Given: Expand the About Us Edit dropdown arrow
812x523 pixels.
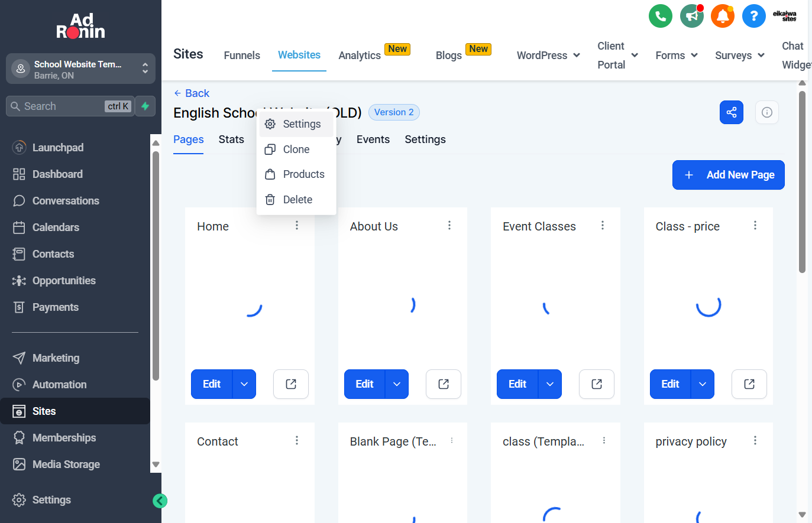Looking at the screenshot, I should (397, 384).
